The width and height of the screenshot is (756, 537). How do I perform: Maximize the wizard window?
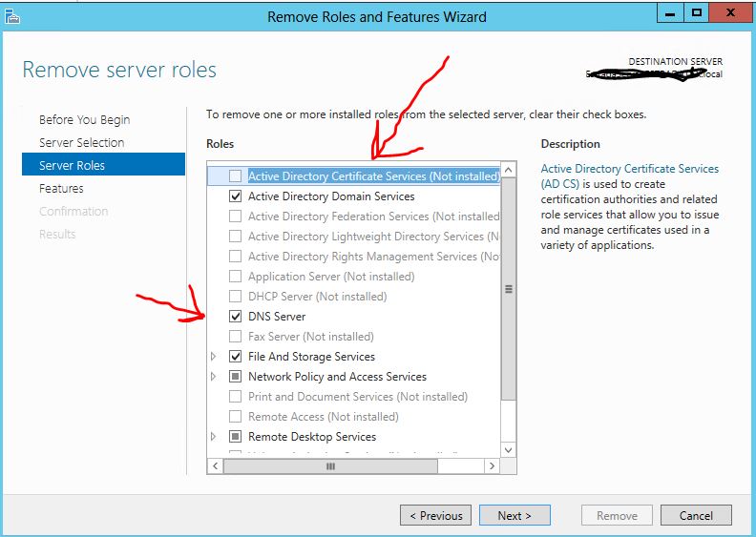tap(696, 13)
